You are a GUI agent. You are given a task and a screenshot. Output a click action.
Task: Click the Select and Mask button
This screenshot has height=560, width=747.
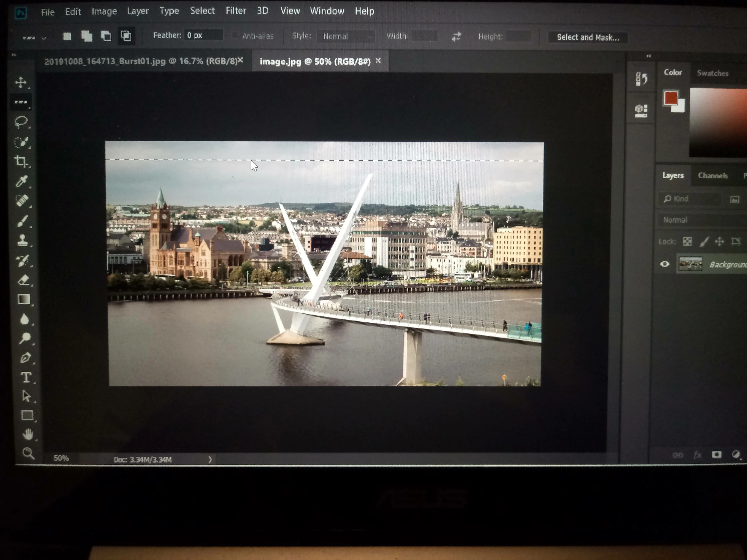(x=588, y=37)
